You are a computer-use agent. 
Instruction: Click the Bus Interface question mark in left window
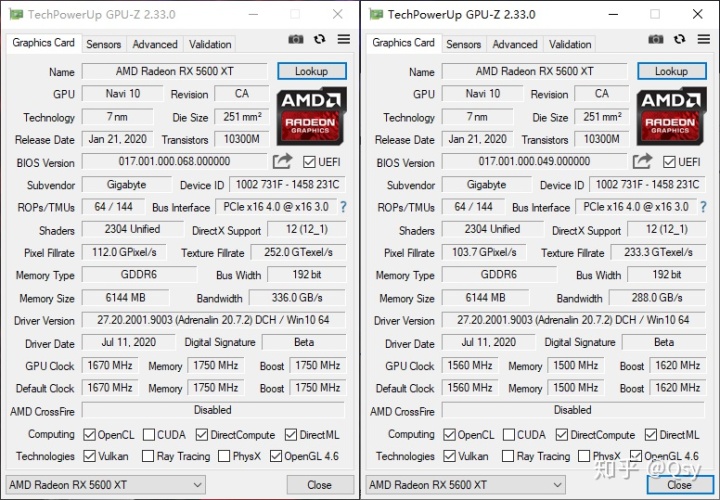point(343,207)
